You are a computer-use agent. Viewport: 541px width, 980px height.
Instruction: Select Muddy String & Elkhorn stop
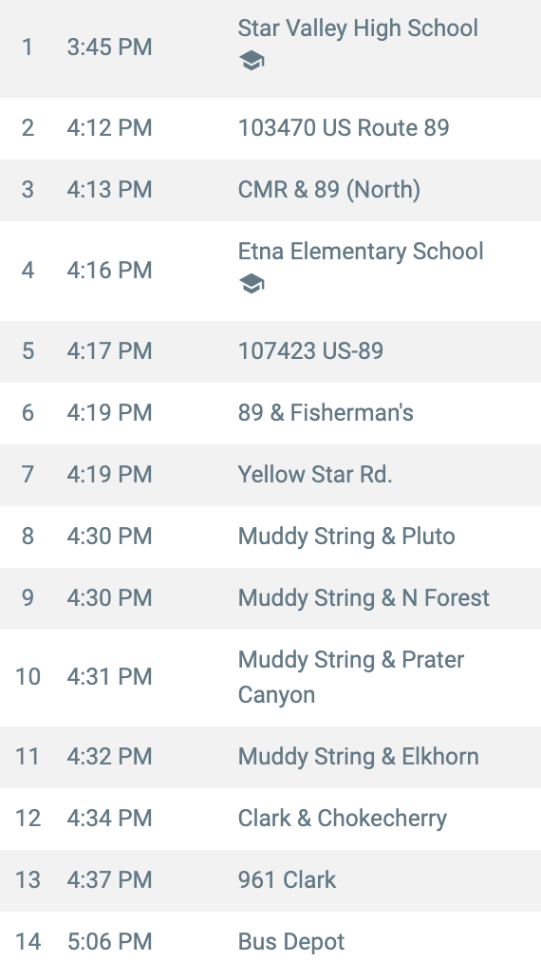(359, 756)
